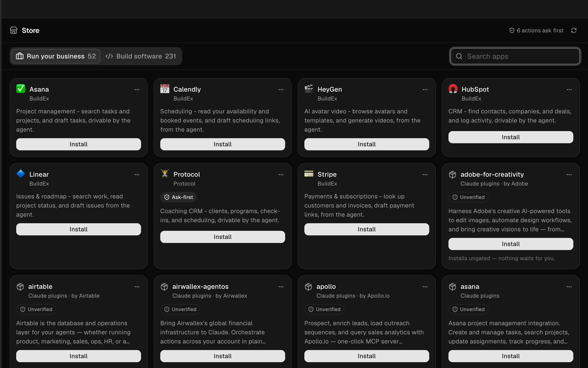Open the more options menu on the Protocol card

tap(281, 175)
